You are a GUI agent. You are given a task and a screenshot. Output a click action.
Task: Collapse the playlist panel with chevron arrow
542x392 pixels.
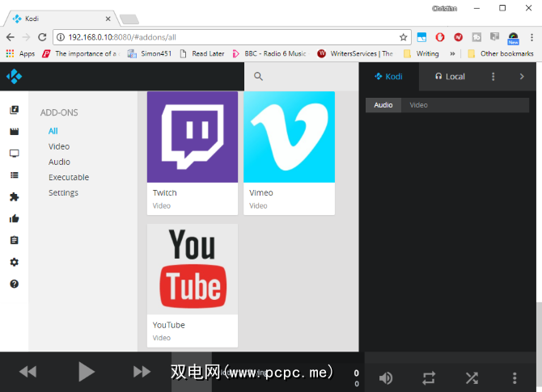[x=522, y=77]
